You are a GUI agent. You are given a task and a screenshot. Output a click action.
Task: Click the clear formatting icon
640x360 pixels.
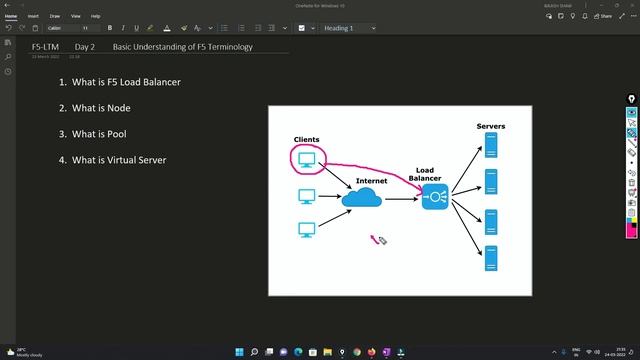point(184,28)
